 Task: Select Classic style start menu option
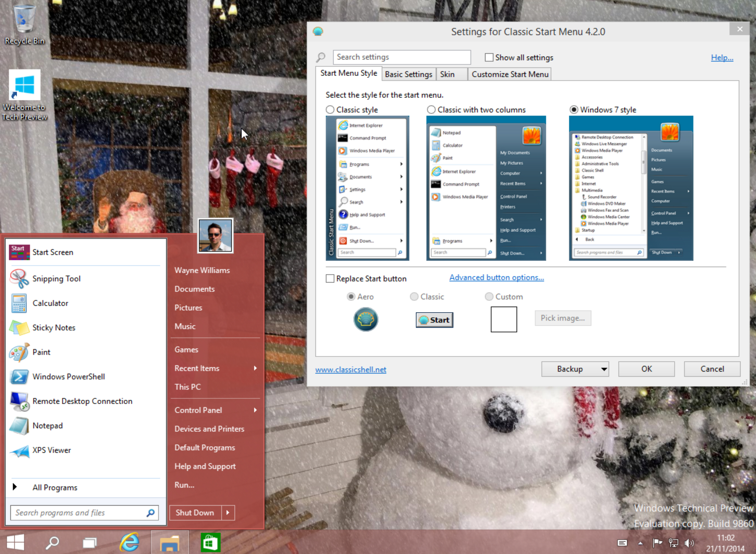point(330,110)
